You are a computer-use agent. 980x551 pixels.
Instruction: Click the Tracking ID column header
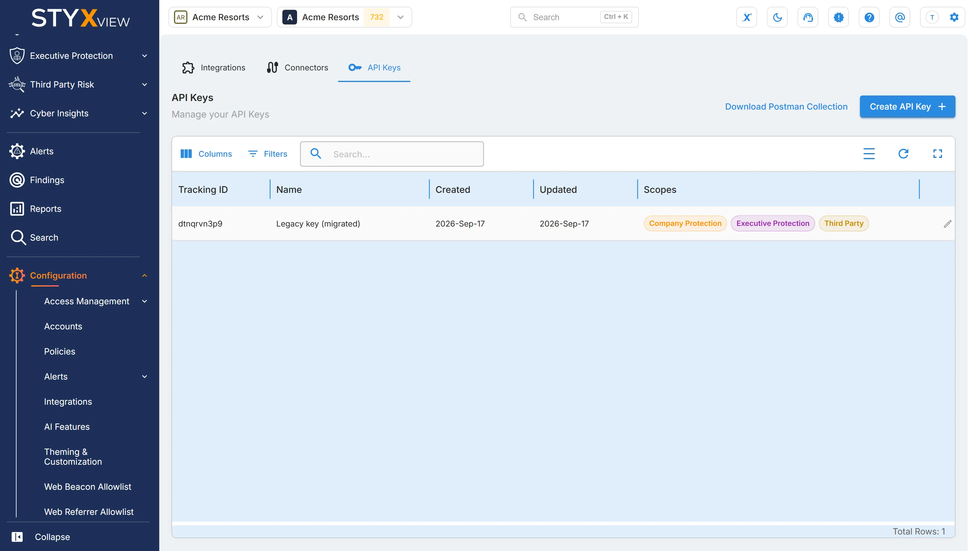coord(203,189)
